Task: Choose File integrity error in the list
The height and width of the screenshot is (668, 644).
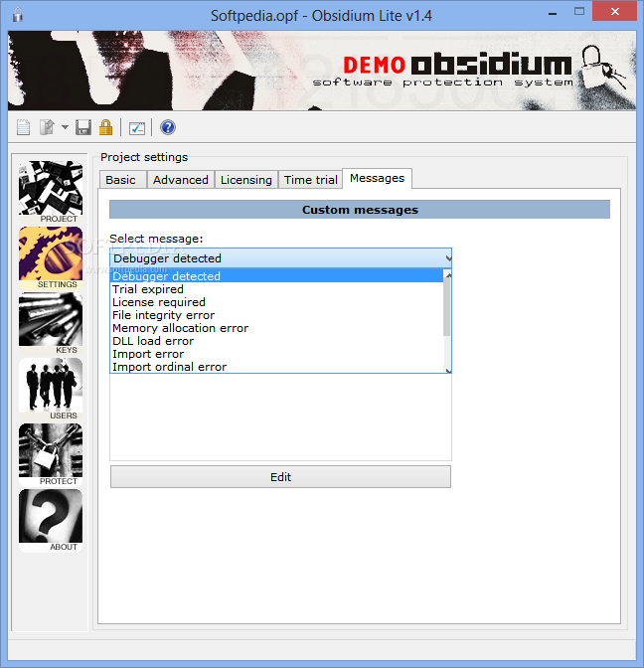Action: click(277, 315)
